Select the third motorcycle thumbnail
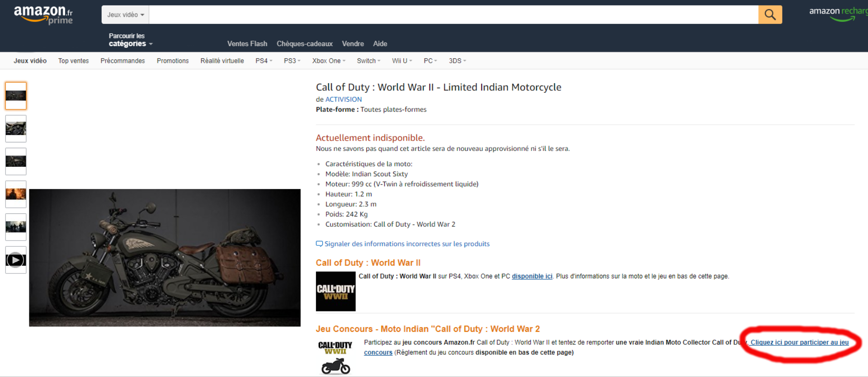868x377 pixels. click(x=16, y=161)
